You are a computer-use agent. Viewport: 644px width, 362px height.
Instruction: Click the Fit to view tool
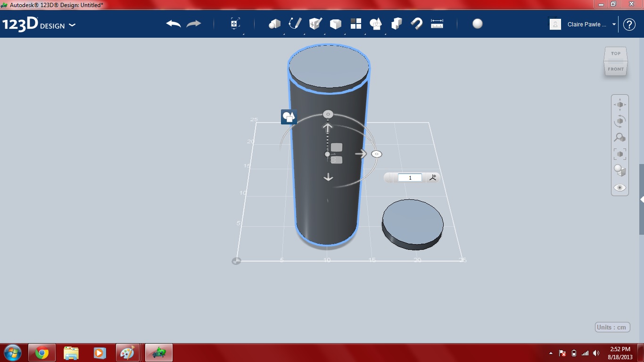620,154
